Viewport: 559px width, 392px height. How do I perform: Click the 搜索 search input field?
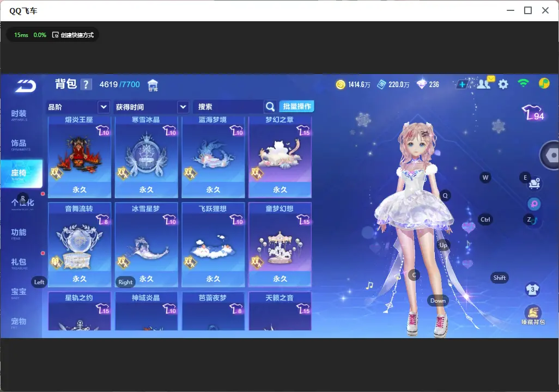pos(228,107)
